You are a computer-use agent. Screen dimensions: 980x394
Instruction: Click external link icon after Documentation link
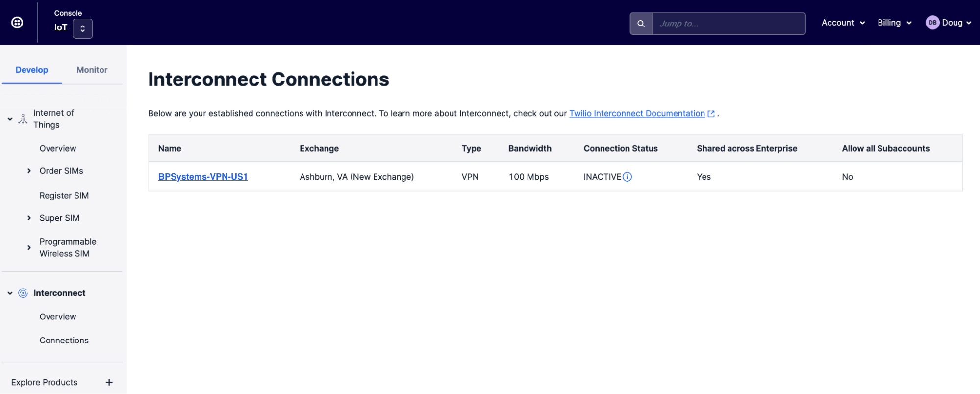tap(711, 114)
